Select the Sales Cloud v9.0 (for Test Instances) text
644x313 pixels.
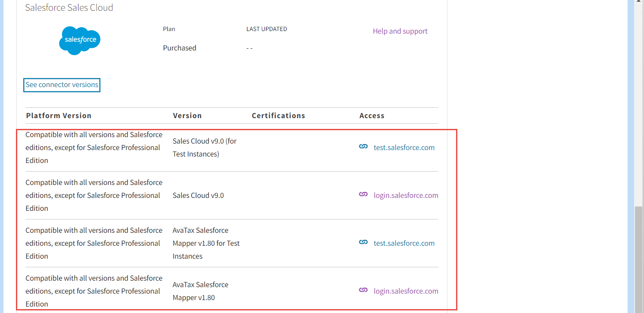tap(205, 147)
